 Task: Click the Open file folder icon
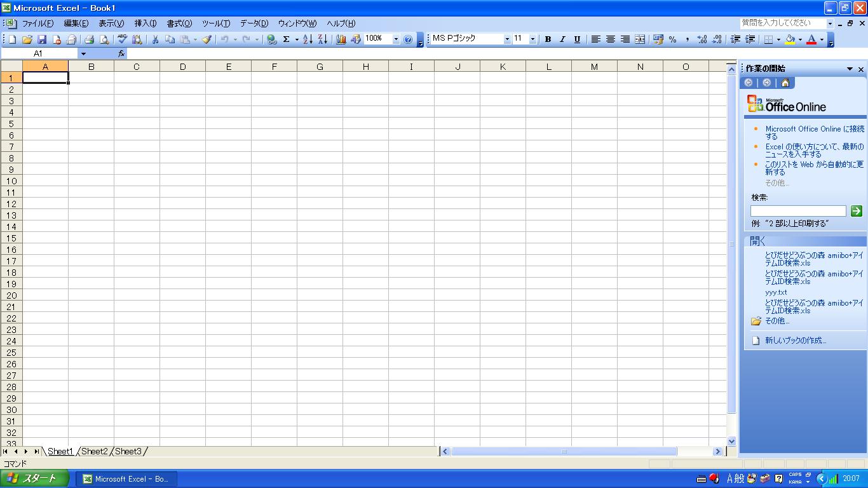[27, 39]
